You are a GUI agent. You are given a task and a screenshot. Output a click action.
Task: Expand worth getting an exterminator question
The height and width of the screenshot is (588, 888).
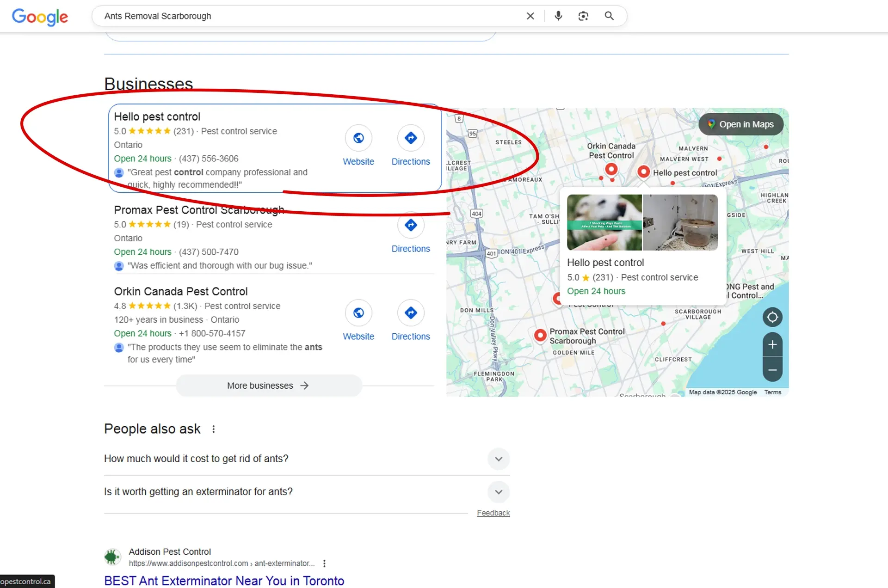(499, 492)
